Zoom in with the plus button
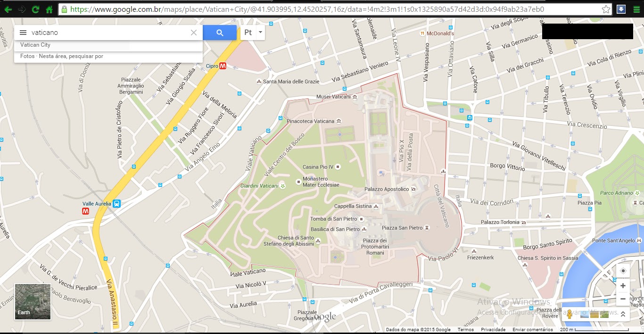The height and width of the screenshot is (334, 644). [623, 286]
